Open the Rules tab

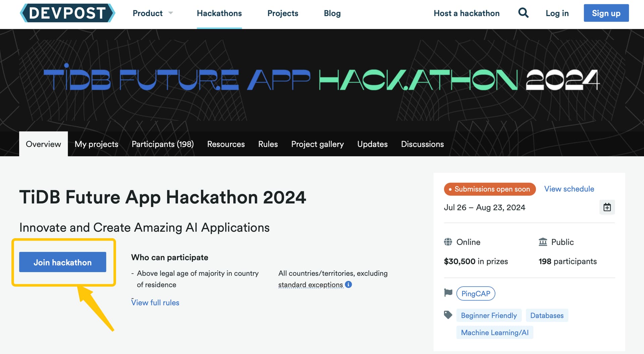(x=268, y=144)
